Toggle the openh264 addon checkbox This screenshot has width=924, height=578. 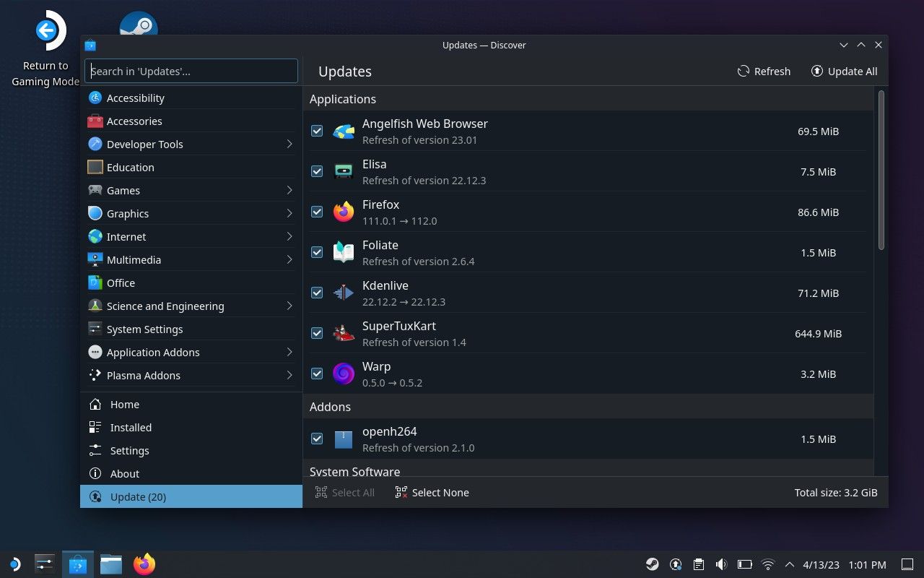317,439
